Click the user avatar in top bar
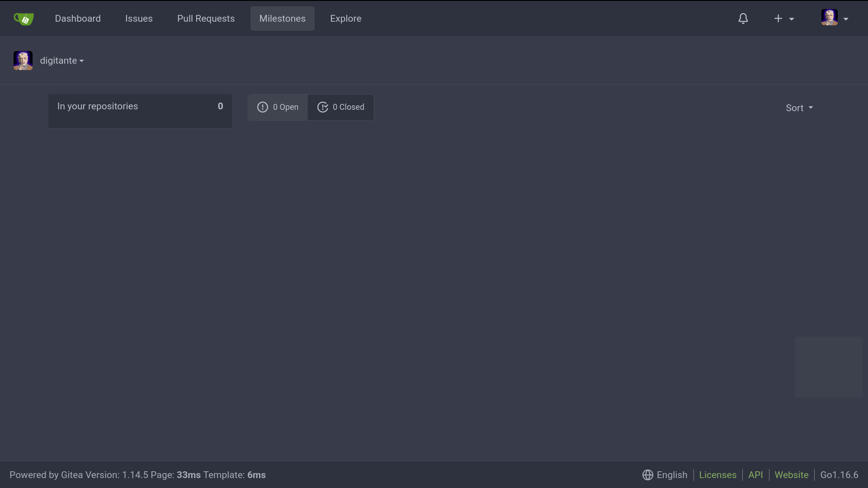 pos(829,18)
